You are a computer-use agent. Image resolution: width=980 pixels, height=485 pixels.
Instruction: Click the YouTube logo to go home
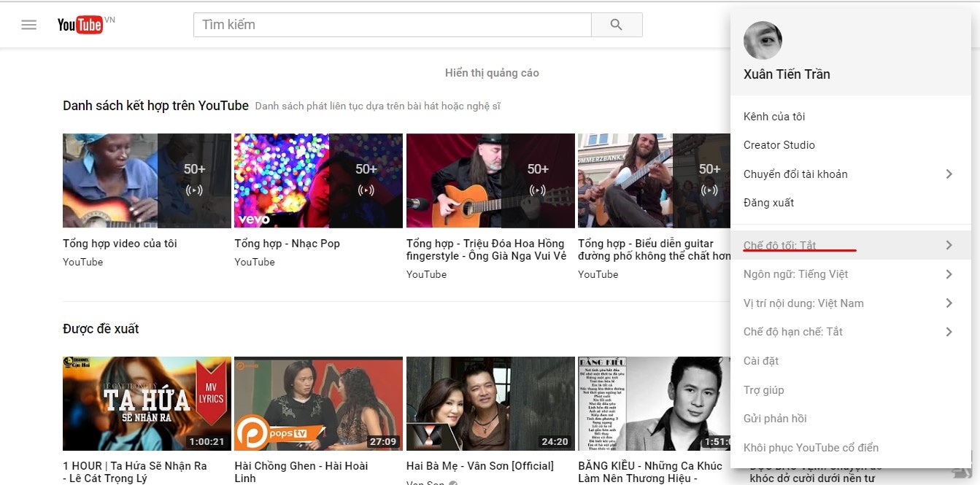click(80, 24)
